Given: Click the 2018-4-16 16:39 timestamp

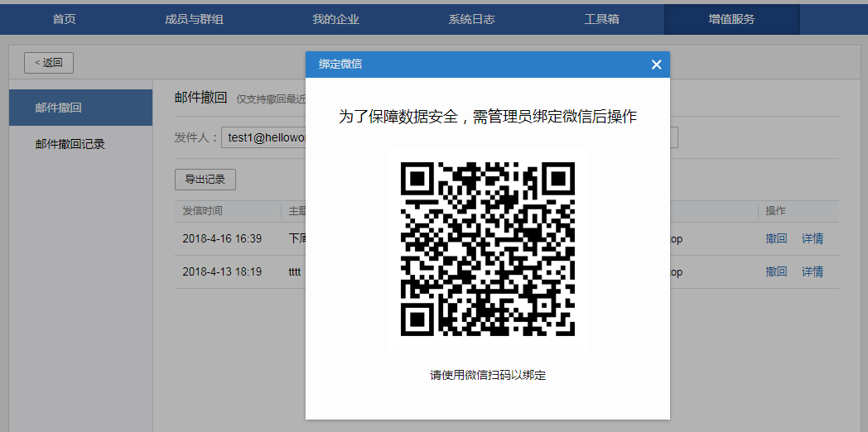Looking at the screenshot, I should coord(222,239).
